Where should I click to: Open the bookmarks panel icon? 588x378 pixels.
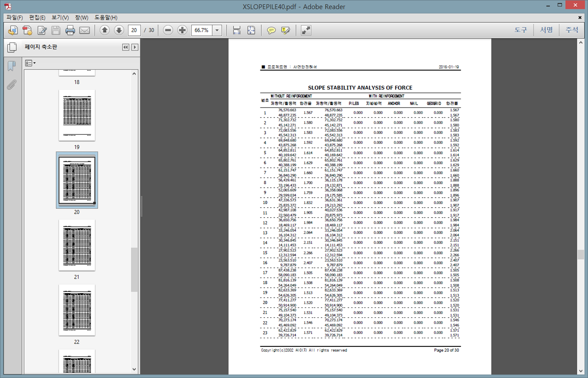click(x=12, y=66)
